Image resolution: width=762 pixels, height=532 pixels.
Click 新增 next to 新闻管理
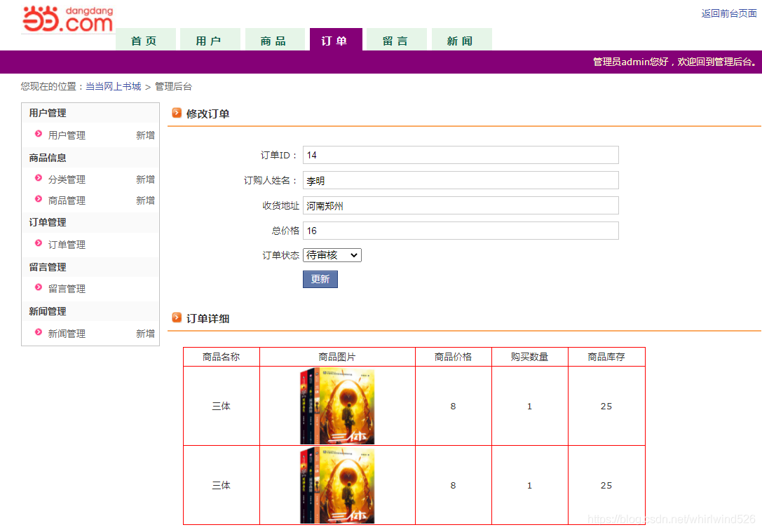pos(145,334)
